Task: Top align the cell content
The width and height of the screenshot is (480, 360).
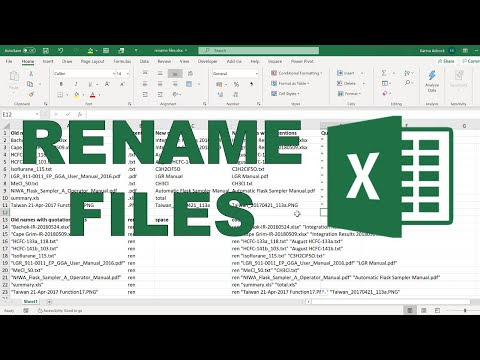Action: [x=145, y=73]
